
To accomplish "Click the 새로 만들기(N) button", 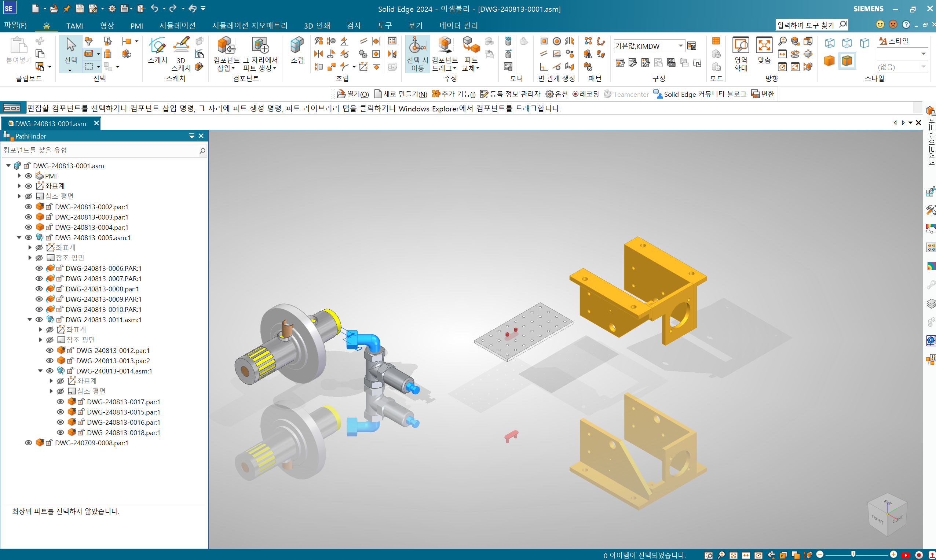I will click(401, 94).
